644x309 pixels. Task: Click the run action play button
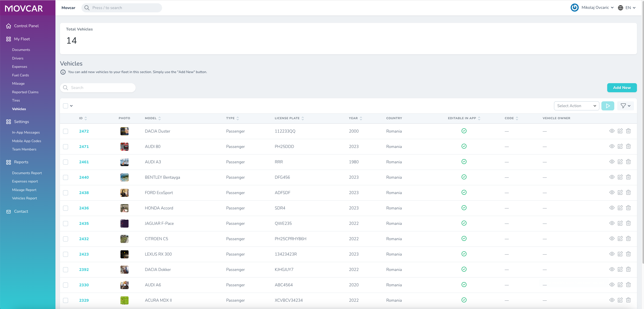608,106
